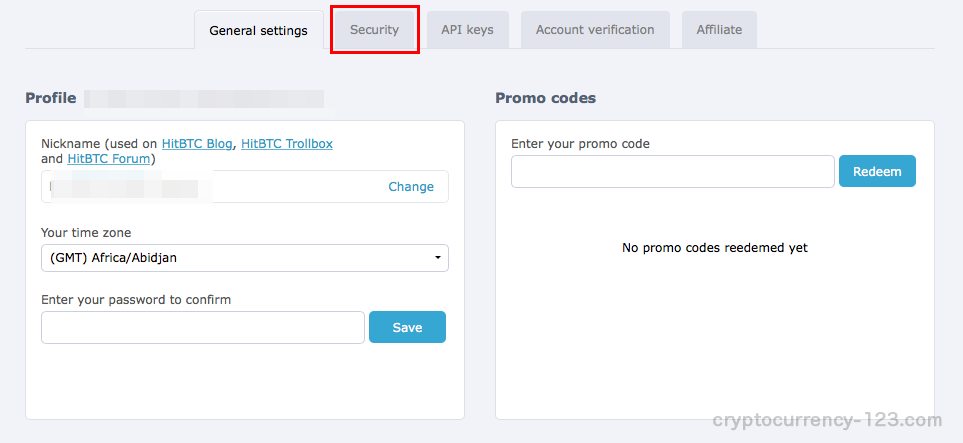Open the HitBTC Blog link
This screenshot has width=963, height=443.
(x=197, y=144)
